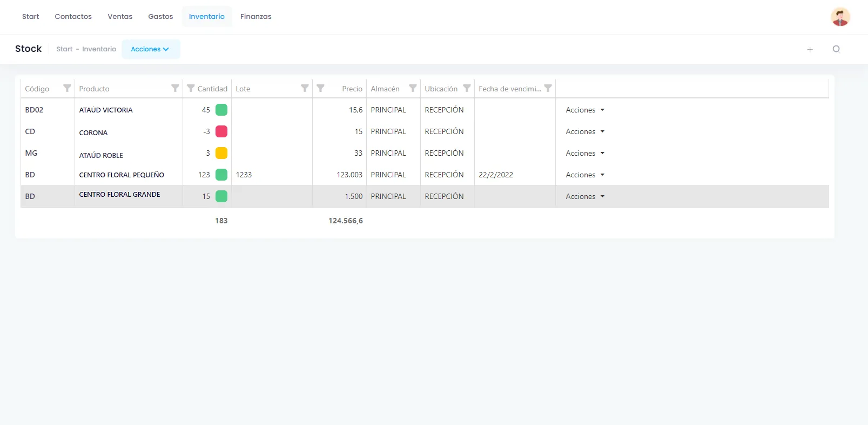Open the Finanzas menu

point(256,17)
